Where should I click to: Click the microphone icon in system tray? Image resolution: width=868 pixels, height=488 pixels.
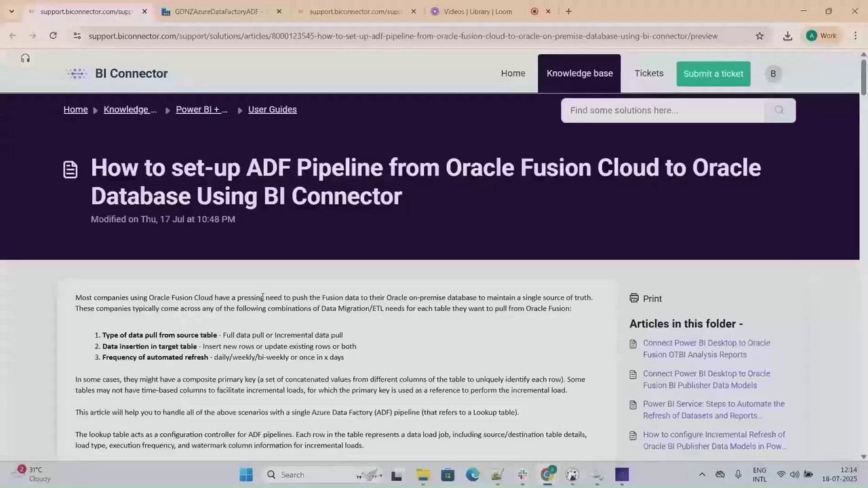pos(738,474)
